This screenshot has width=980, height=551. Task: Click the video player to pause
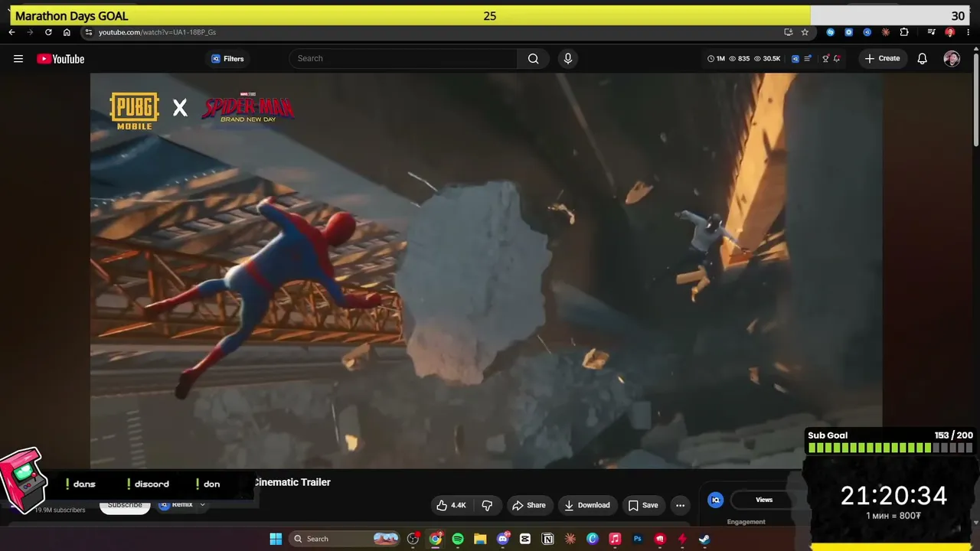click(486, 270)
